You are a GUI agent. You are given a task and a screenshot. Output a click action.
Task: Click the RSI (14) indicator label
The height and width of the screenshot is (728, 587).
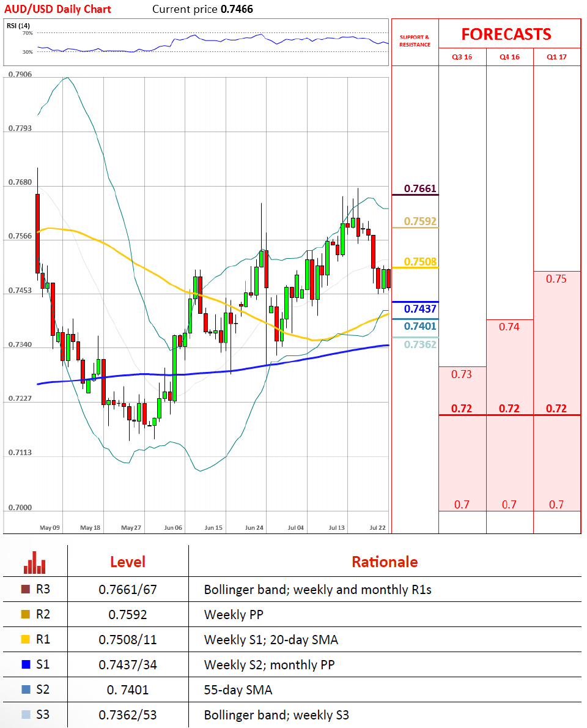pyautogui.click(x=19, y=25)
